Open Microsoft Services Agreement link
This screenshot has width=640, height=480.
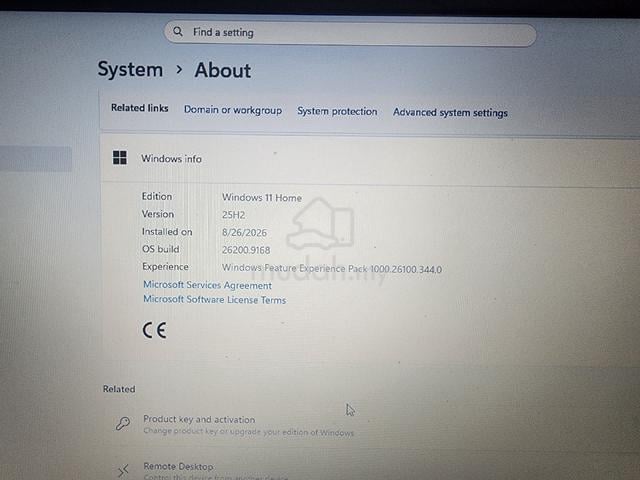click(207, 285)
